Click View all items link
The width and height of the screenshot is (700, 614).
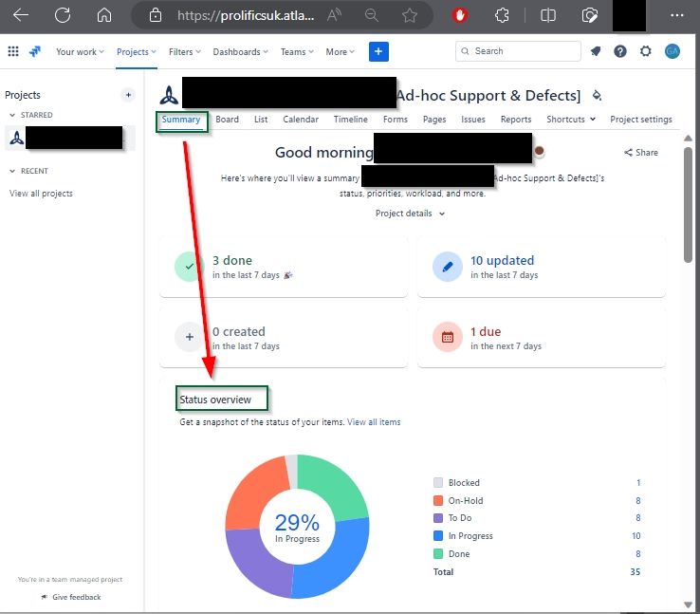tap(374, 422)
